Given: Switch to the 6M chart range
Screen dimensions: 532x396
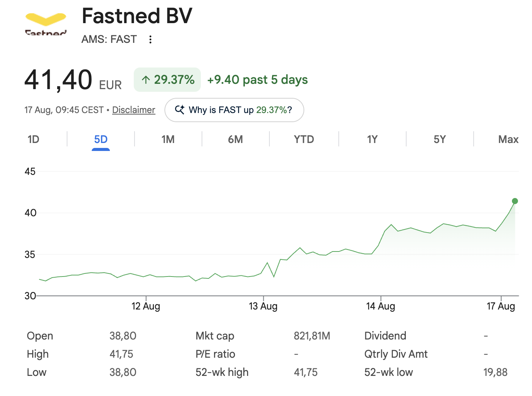Looking at the screenshot, I should pos(235,140).
